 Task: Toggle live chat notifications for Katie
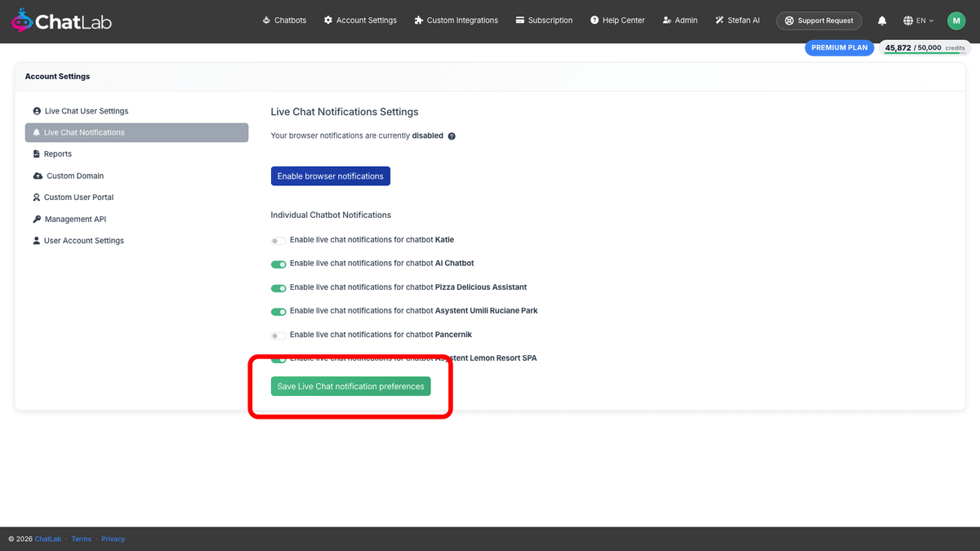[x=279, y=241]
